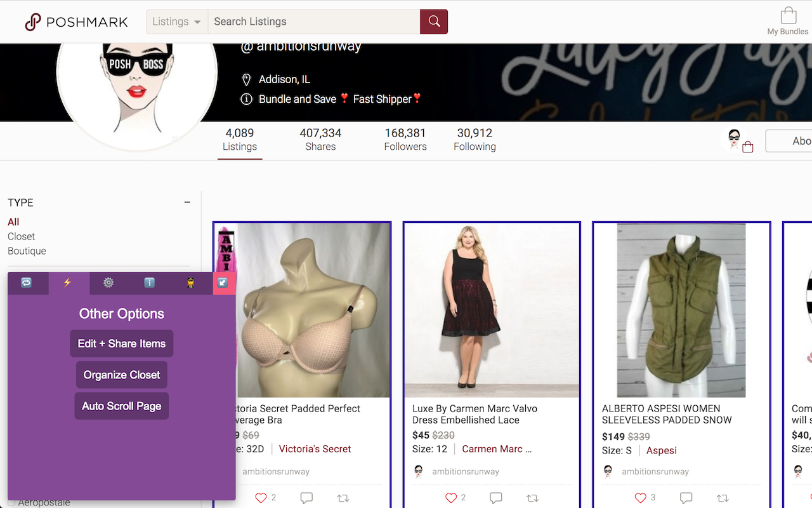Viewport: 812px width, 508px height.
Task: Share the Victoria Secret bra listing
Action: pos(343,498)
